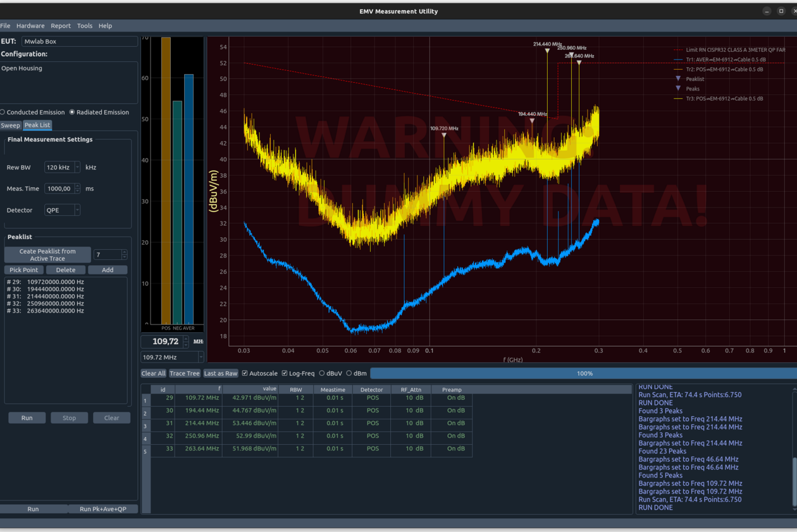797x532 pixels.
Task: Click Create Peaklist from Active Trace
Action: 47,255
